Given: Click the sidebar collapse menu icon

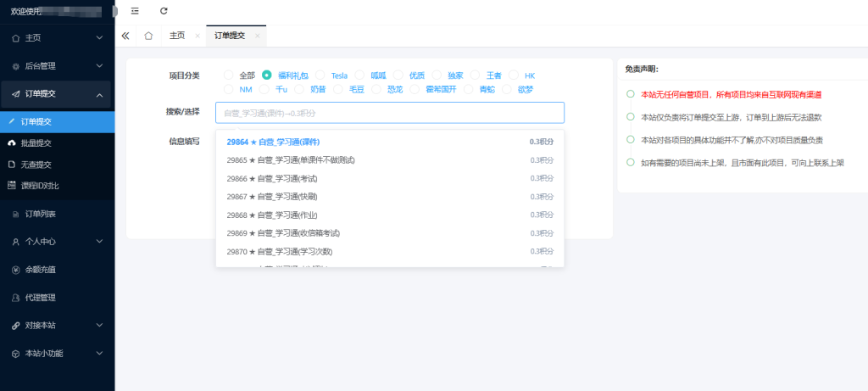Looking at the screenshot, I should point(135,11).
